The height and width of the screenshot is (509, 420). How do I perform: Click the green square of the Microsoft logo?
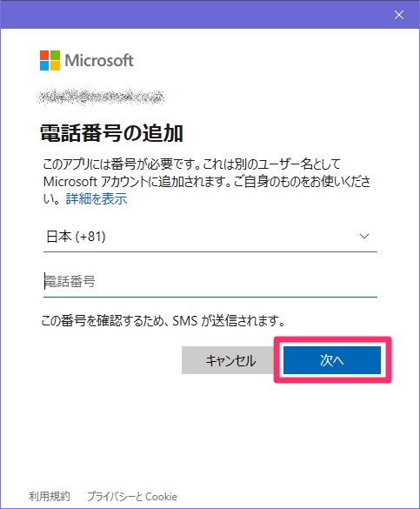pos(55,55)
